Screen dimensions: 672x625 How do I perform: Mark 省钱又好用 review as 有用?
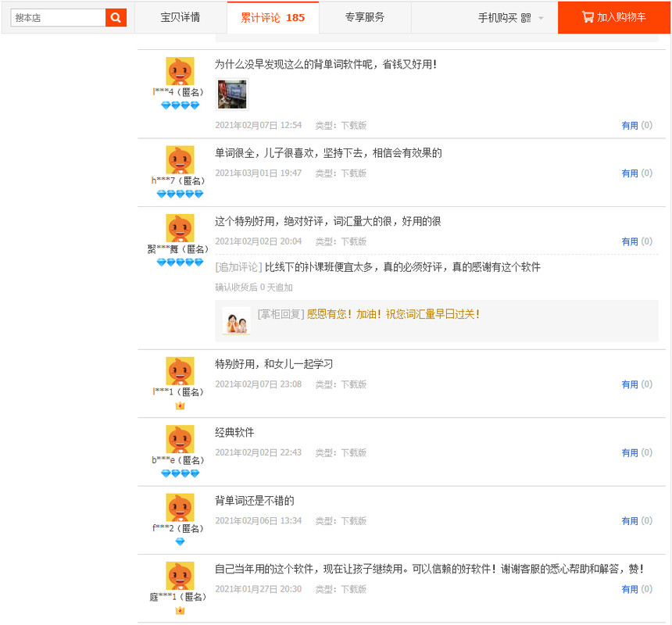click(630, 126)
